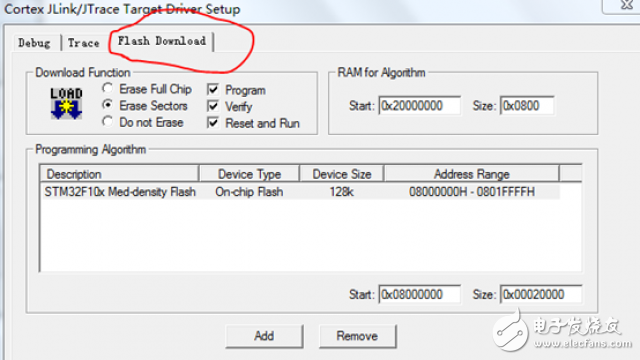The image size is (640, 360).
Task: Close the Target Driver Setup dialog
Action: tap(625, 5)
